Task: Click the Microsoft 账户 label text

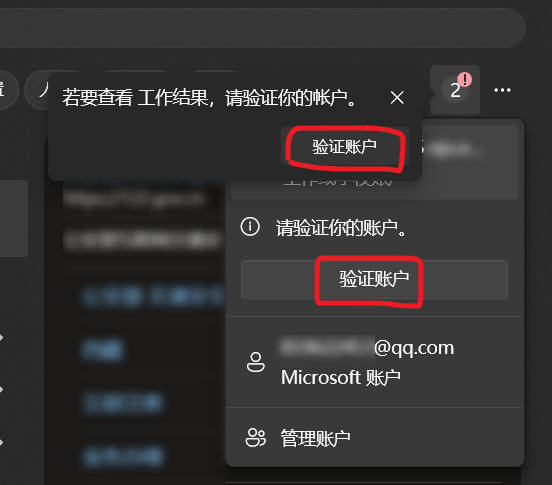Action: pos(341,378)
